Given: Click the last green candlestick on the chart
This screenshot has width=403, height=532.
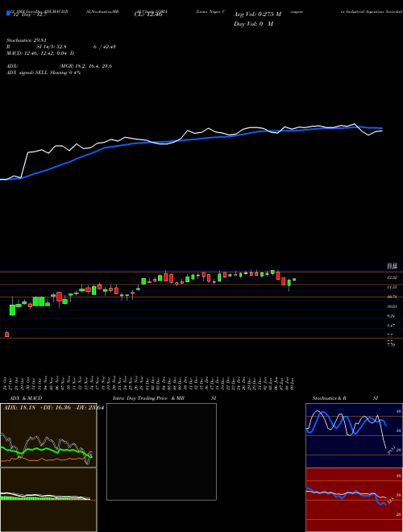Looking at the screenshot, I should (294, 280).
